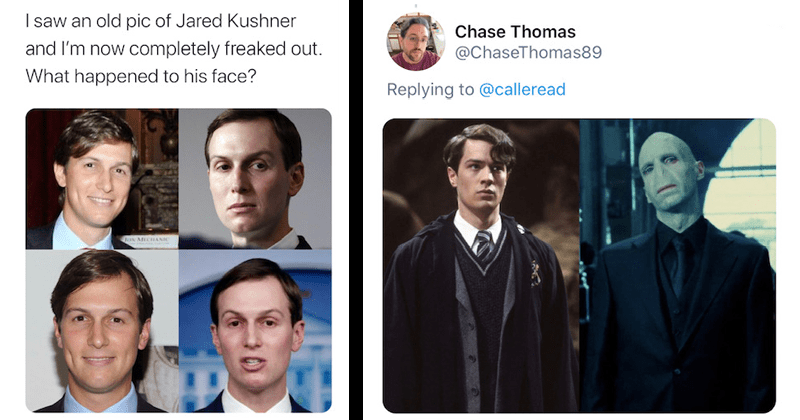Click the Chase Thomas display name

[x=515, y=32]
